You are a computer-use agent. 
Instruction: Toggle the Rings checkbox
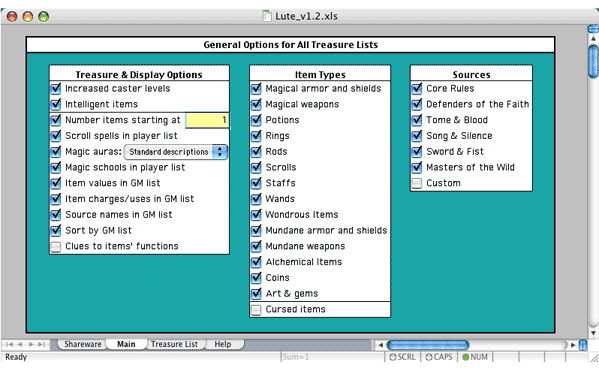tap(256, 135)
